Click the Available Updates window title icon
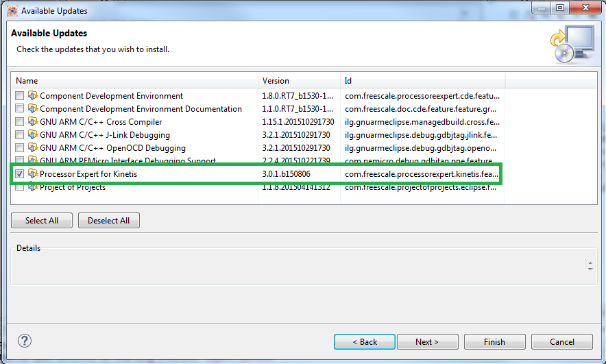This screenshot has width=606, height=364. (12, 11)
